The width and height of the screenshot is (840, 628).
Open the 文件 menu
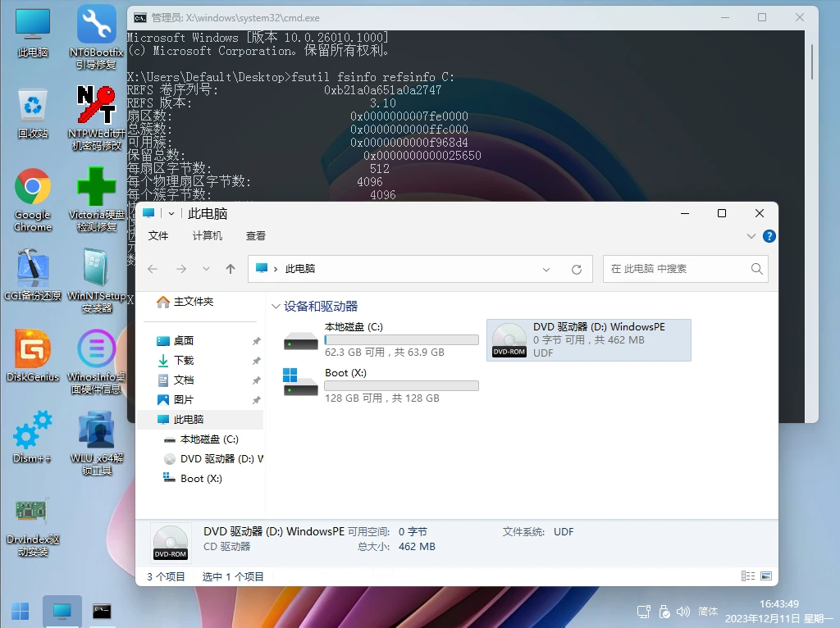(x=158, y=236)
